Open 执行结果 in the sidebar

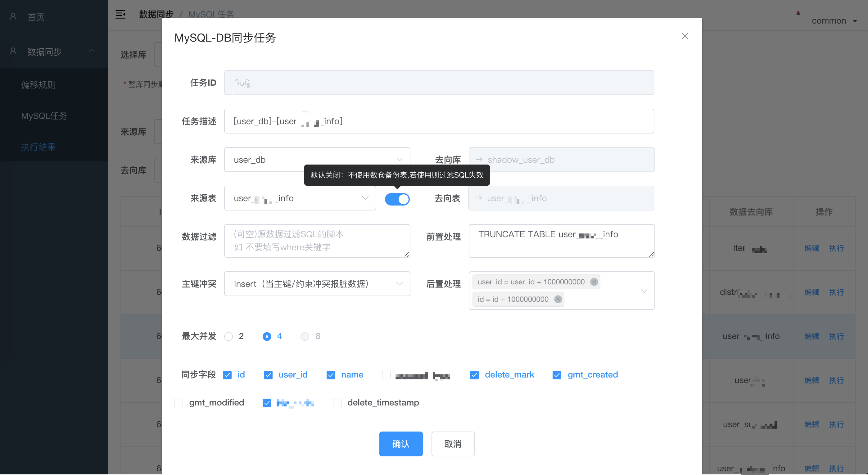coord(38,147)
